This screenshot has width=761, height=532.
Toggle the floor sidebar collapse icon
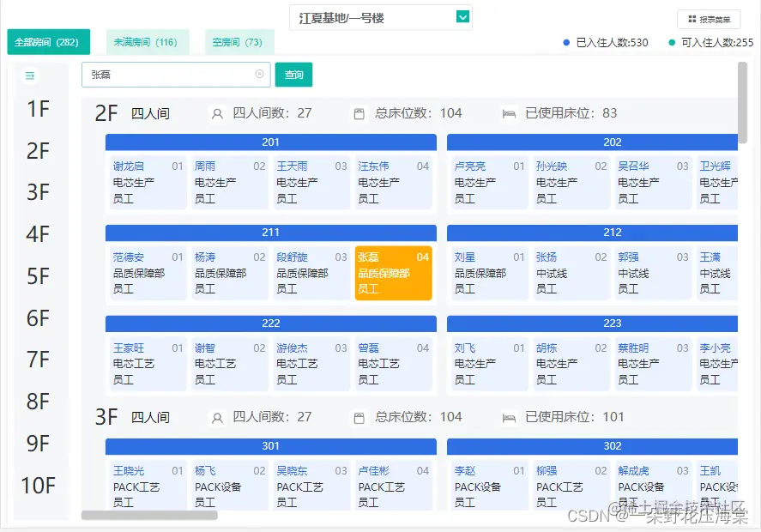click(x=30, y=76)
